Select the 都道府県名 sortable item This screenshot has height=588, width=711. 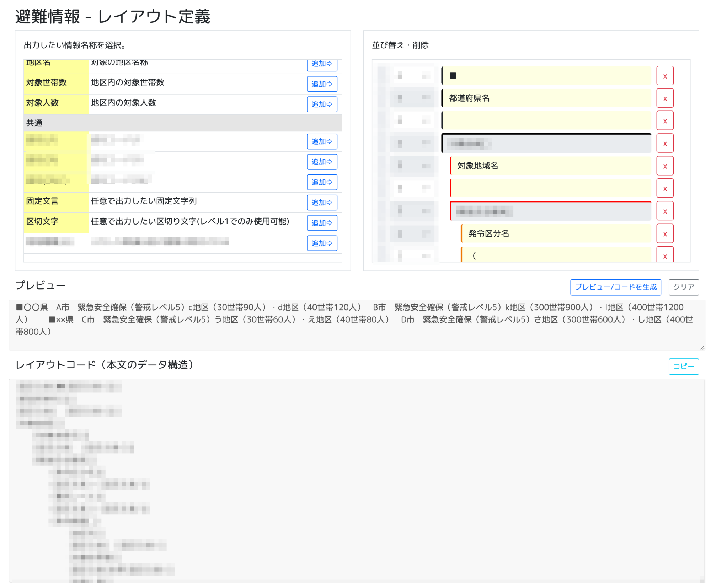[x=546, y=98]
